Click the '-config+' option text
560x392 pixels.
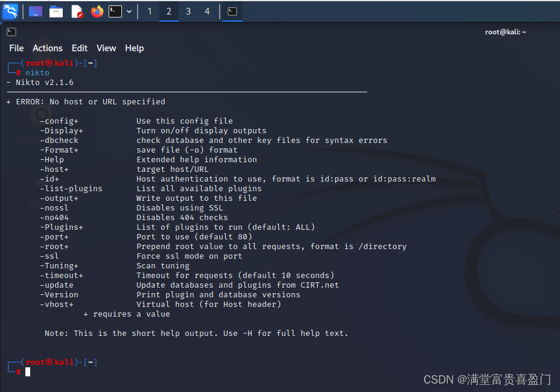pos(59,121)
